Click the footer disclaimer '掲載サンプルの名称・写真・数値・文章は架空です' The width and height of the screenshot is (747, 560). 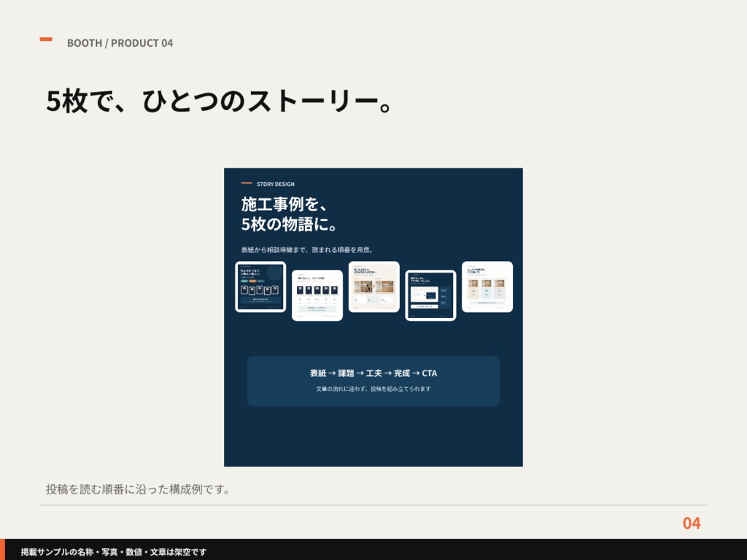[114, 552]
